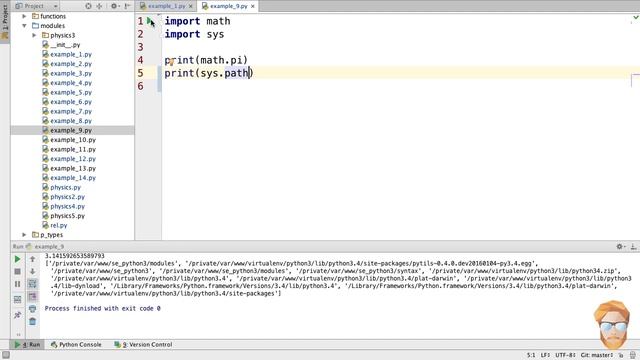The height and width of the screenshot is (360, 640).
Task: Select __init__.py in the project tree
Action: (61, 45)
